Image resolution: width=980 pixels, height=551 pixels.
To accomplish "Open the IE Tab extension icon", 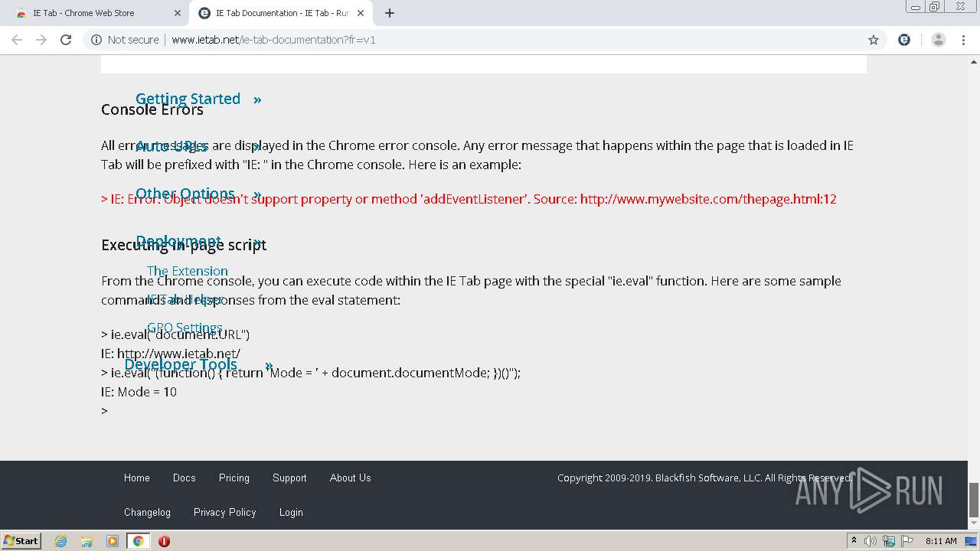I will (904, 40).
